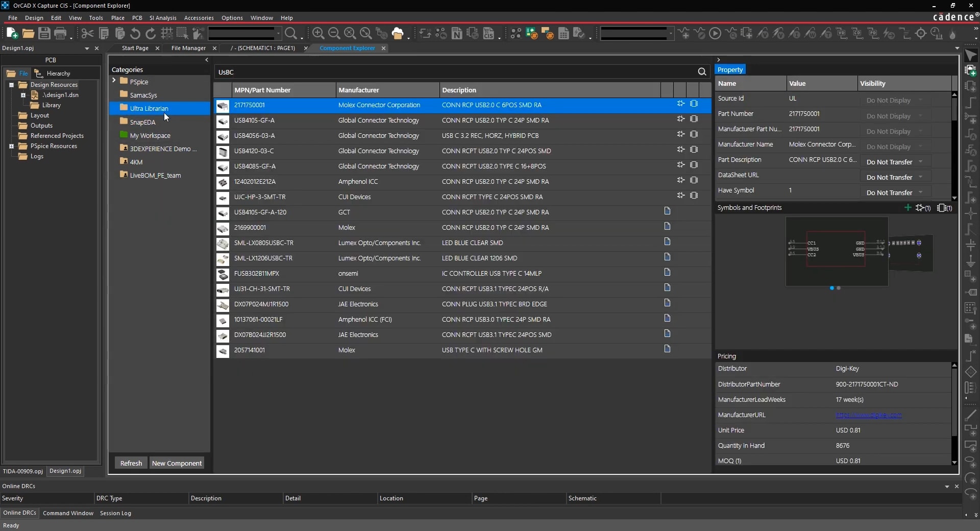Open the Session Log tab
This screenshot has width=980, height=531.
coord(115,513)
